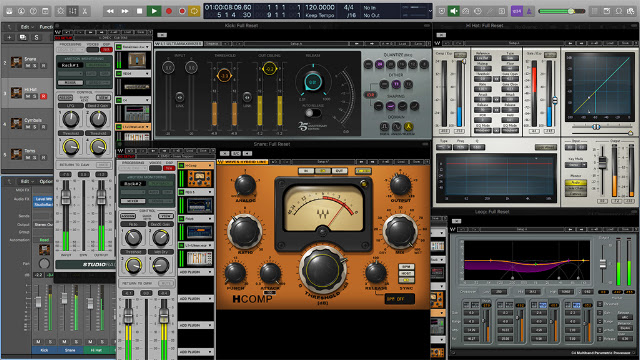The image size is (640, 360).
Task: Open the Mixer from the control bar
Action: [73, 11]
